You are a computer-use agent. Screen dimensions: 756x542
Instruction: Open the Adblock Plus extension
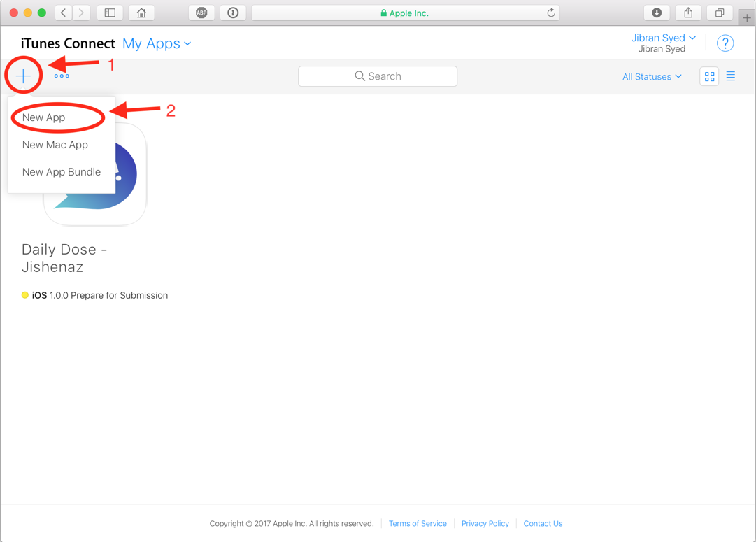[201, 13]
